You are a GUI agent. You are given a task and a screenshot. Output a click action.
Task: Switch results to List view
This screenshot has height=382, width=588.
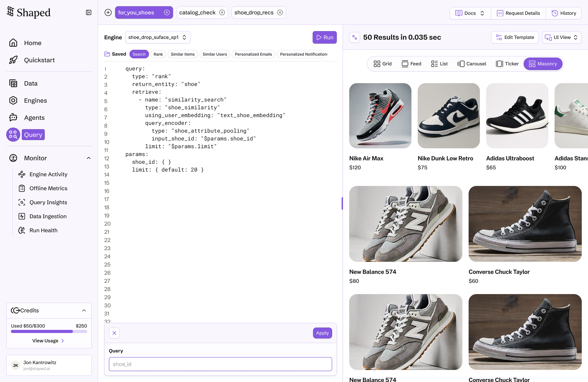click(439, 64)
